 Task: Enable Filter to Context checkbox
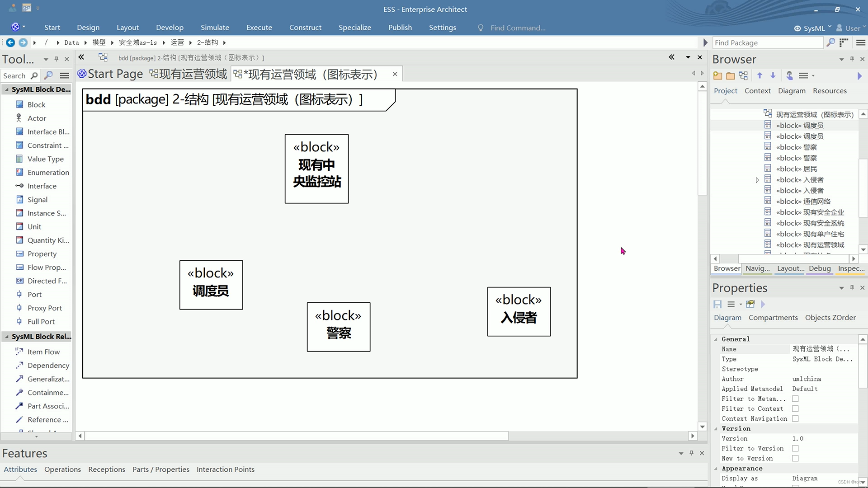(795, 409)
